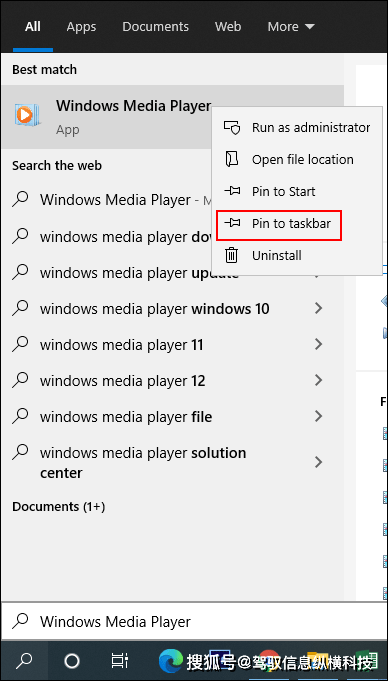Image resolution: width=388 pixels, height=681 pixels.
Task: Click the Open file location folder icon
Action: 232,159
